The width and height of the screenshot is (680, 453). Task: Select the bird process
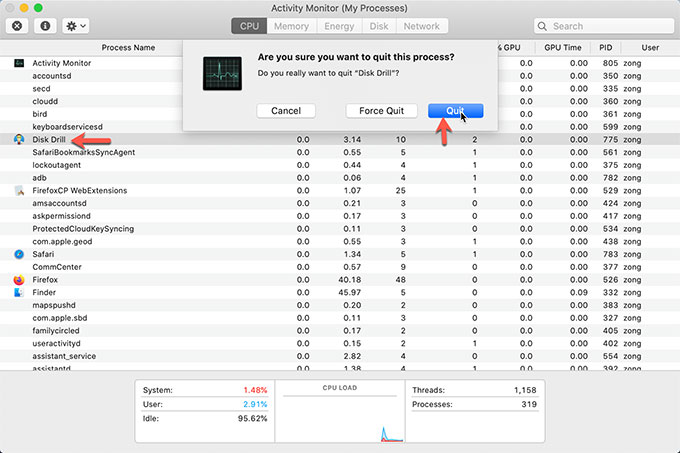click(39, 114)
